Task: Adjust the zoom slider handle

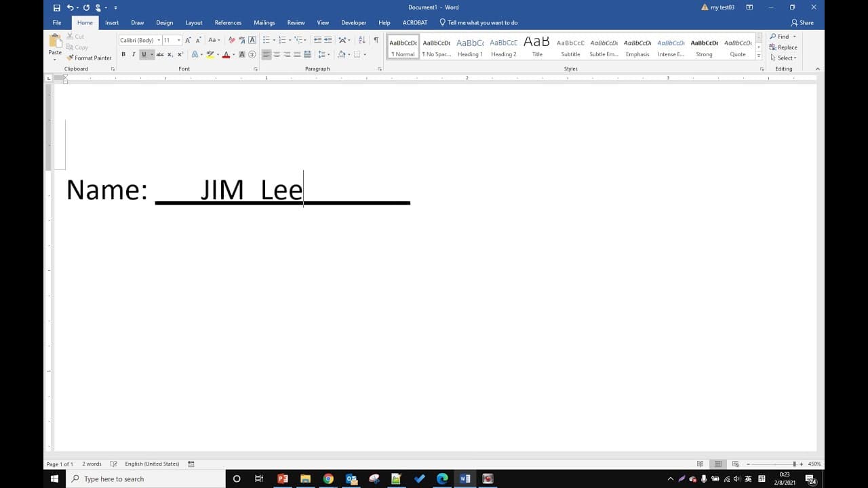Action: click(x=794, y=464)
